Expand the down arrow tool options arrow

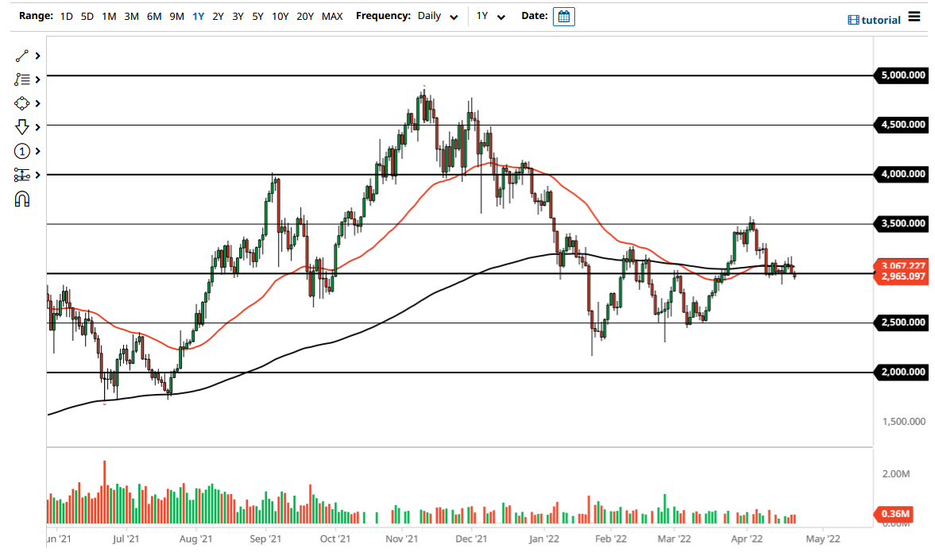pyautogui.click(x=37, y=127)
